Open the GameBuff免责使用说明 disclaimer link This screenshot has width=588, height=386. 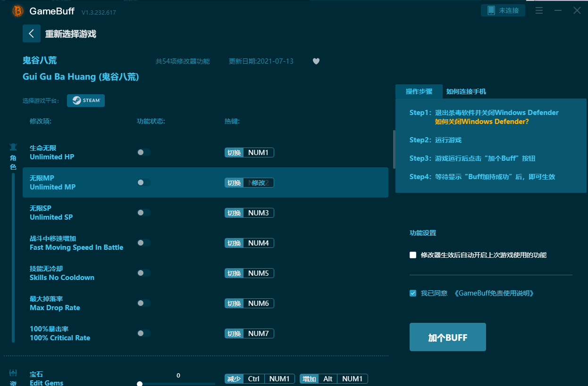click(x=494, y=293)
